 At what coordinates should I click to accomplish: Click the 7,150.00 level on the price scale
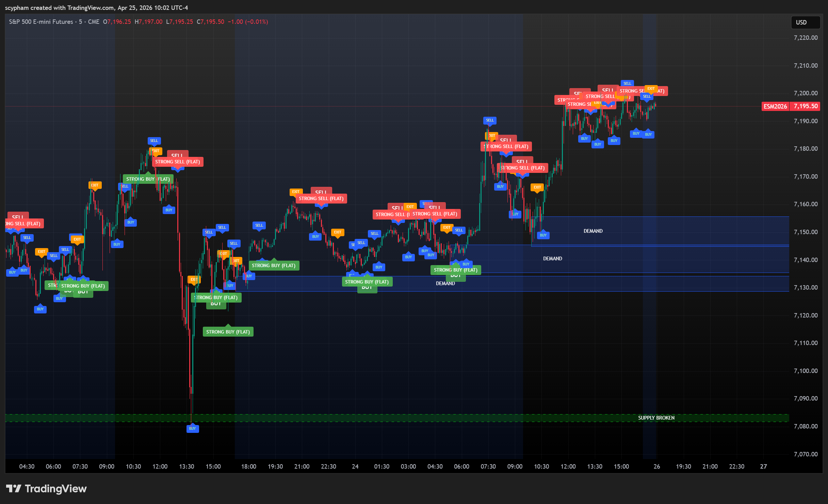[807, 232]
